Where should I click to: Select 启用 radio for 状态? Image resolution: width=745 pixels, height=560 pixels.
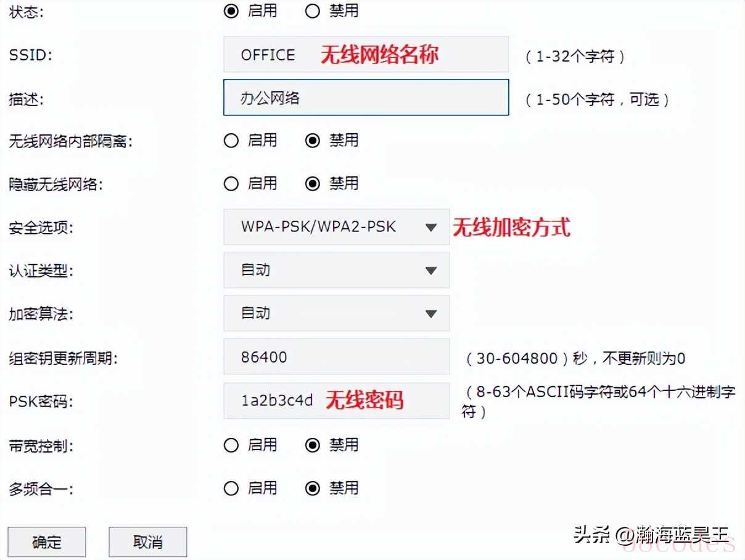point(231,11)
